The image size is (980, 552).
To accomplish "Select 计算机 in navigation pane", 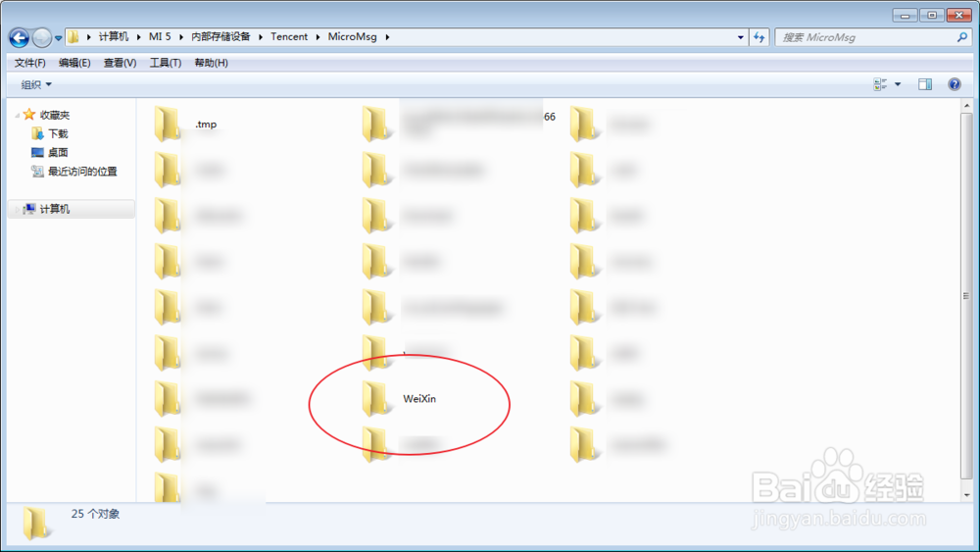I will click(55, 209).
